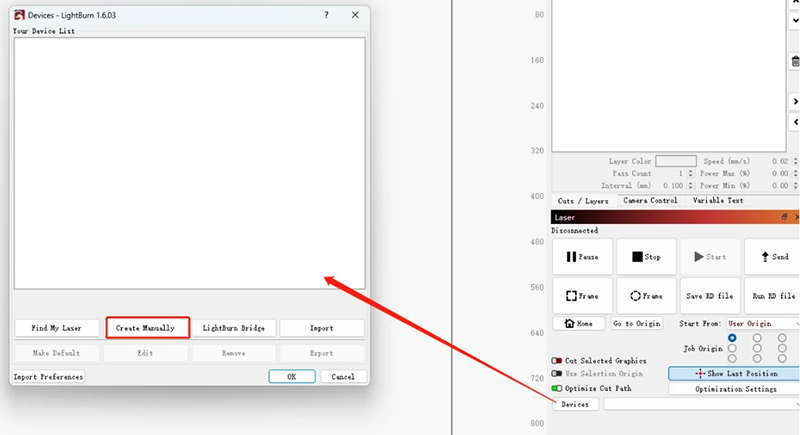
Task: Click the move layer down chevron
Action: point(795,21)
